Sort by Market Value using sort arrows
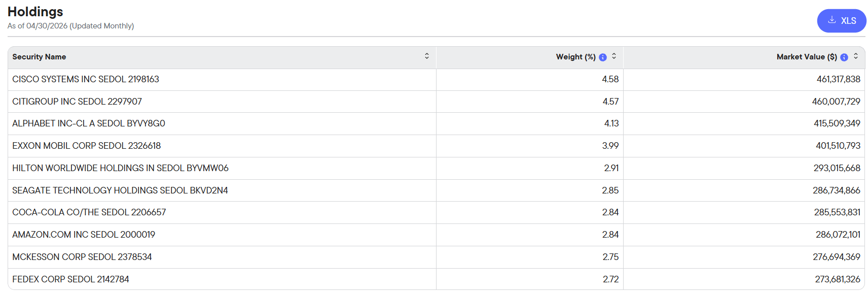Viewport: 868px width, 292px height. pyautogui.click(x=856, y=56)
